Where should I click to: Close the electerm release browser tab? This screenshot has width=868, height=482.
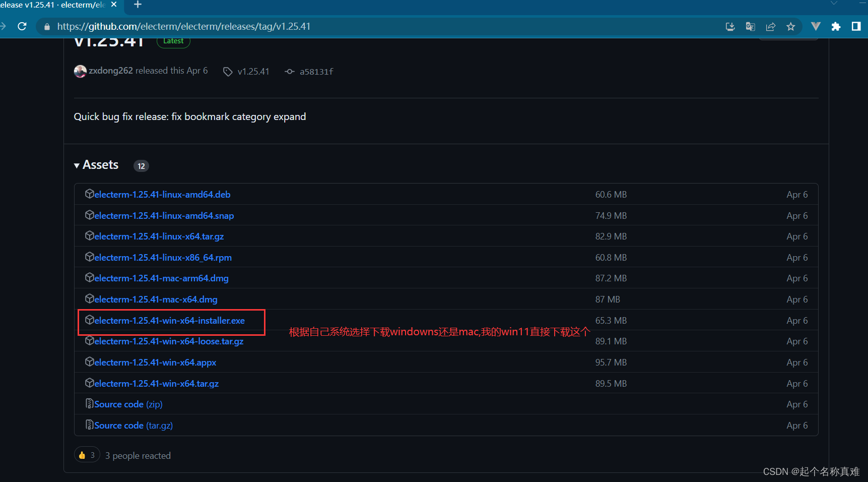114,5
